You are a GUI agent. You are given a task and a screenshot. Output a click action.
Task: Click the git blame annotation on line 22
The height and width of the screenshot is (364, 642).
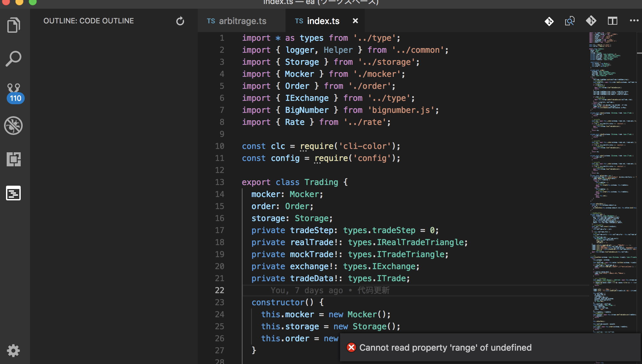click(330, 291)
